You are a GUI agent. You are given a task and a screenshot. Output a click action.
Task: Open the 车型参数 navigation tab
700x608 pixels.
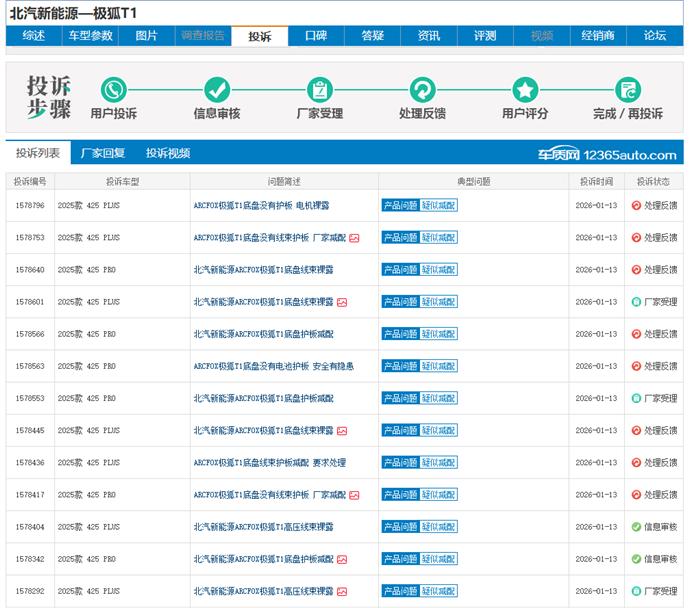click(x=90, y=36)
